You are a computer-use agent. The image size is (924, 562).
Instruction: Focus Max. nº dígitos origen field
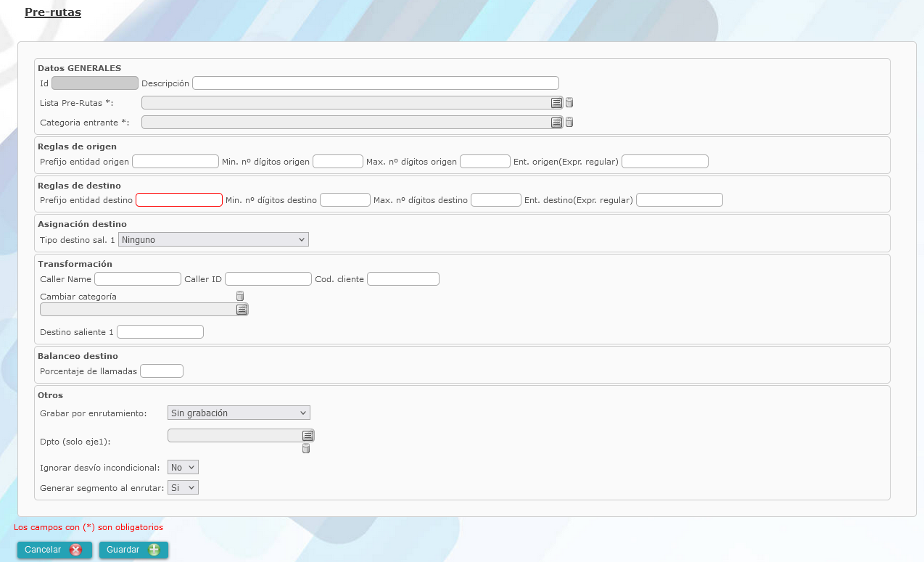coord(485,162)
